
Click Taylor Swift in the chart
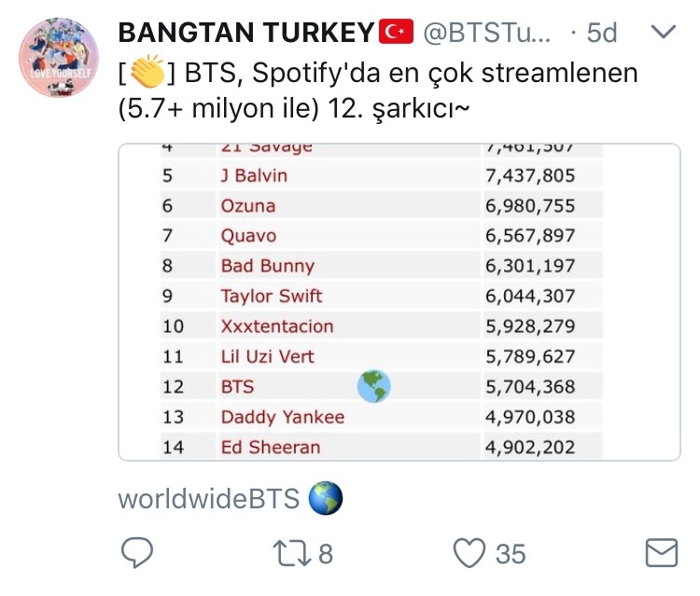[x=271, y=296]
